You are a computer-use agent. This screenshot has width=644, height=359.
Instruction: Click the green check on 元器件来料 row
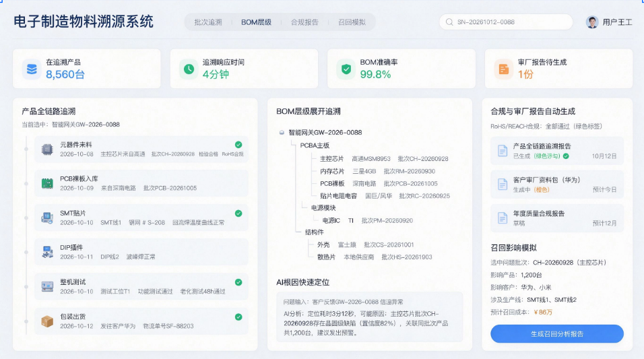[x=238, y=145]
